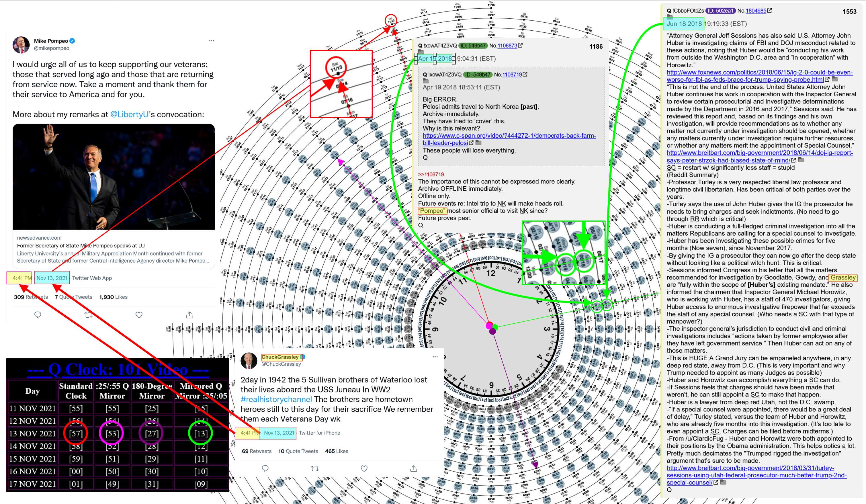Reply to ChuckGrassley's tweet
Viewport: 866px width, 504px height.
(265, 468)
